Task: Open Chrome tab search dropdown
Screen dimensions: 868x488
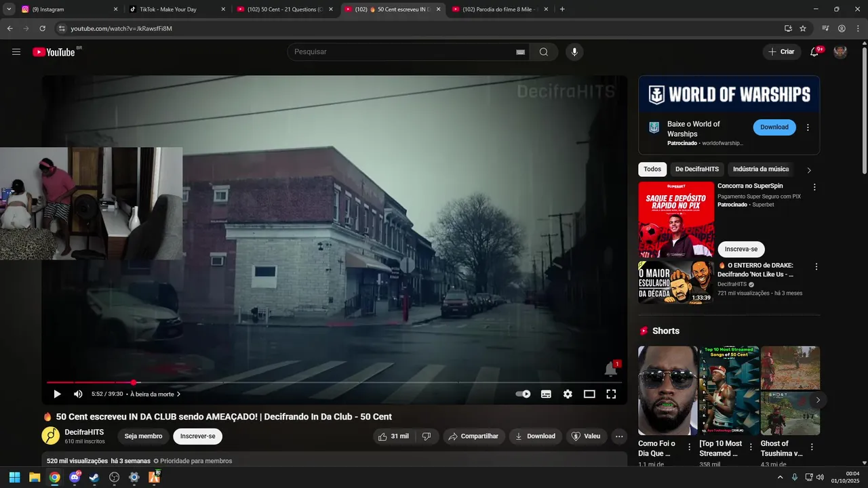Action: coord(9,9)
